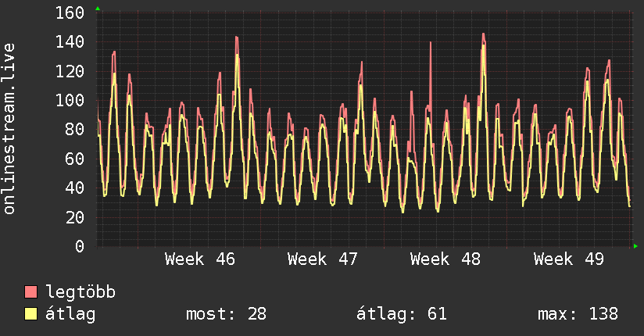Viewport: 644px width, 336px height.
Task: Click the 0 y-axis label
Action: 80,246
